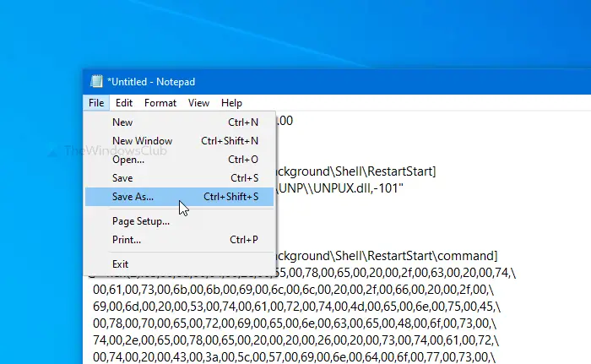This screenshot has width=591, height=364.
Task: Click the line ending Shell\RestartStart]
Action: point(355,171)
